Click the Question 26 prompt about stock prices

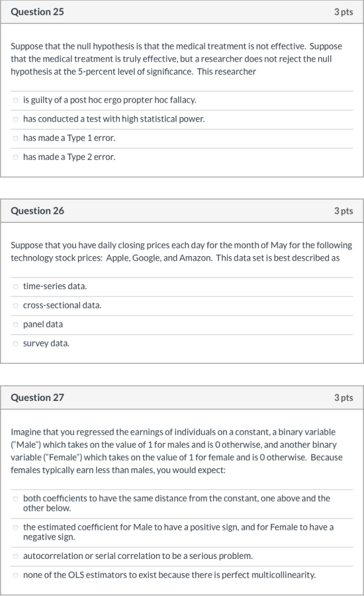[181, 252]
